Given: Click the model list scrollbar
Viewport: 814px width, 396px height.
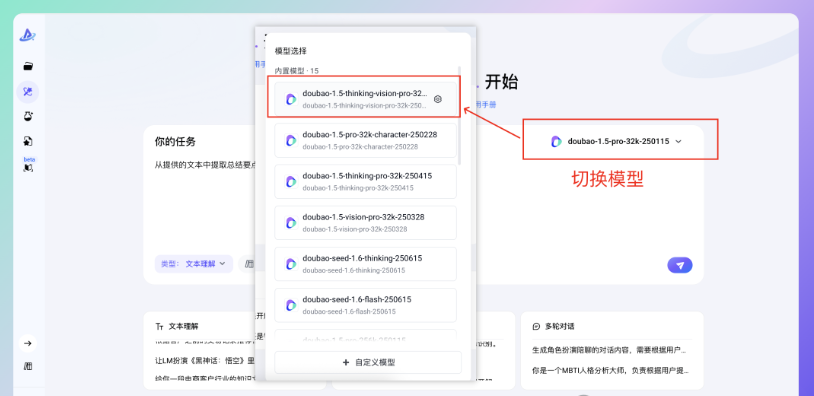Looking at the screenshot, I should pos(459,116).
